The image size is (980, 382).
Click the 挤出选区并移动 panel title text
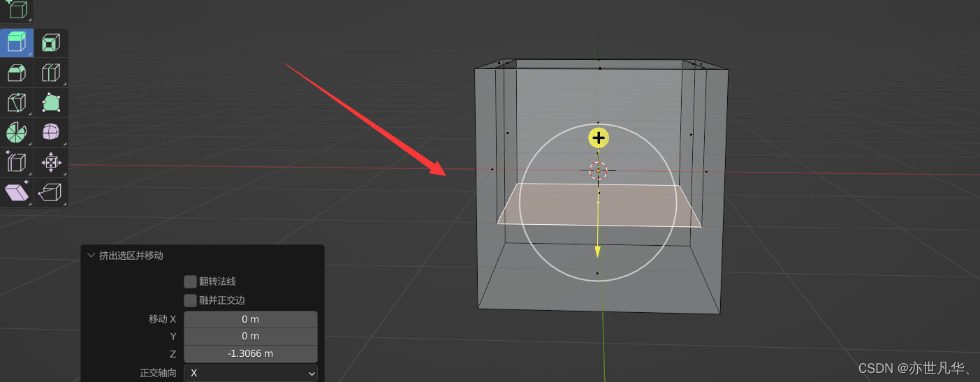131,256
